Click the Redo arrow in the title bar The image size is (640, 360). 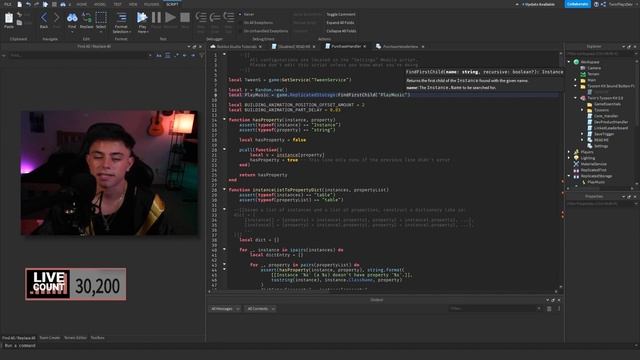click(37, 4)
